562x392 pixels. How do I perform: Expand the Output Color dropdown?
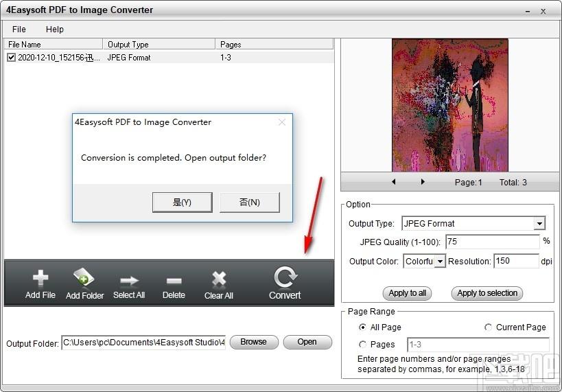pos(440,261)
